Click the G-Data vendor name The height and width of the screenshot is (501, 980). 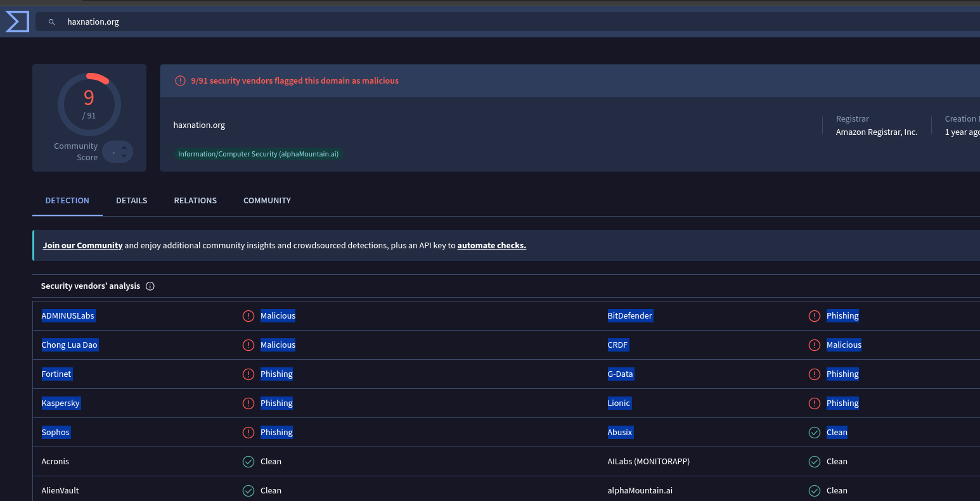(x=621, y=374)
